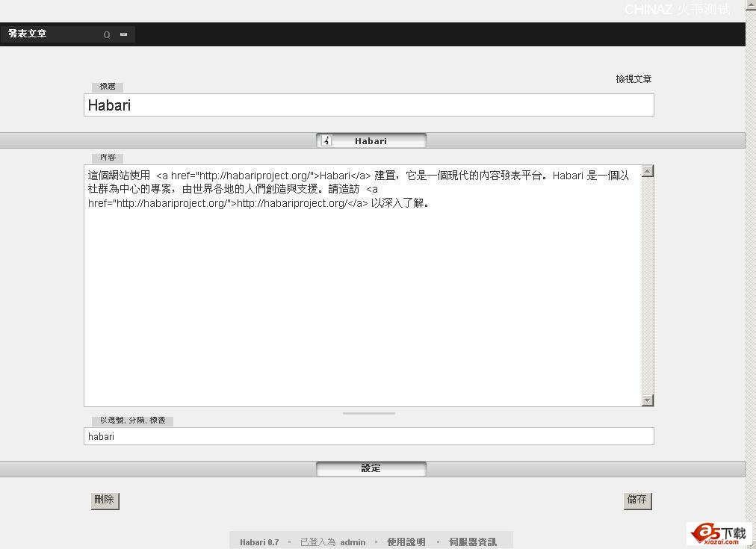Expand the Habari media silo tab
This screenshot has height=549, width=756.
pyautogui.click(x=371, y=140)
